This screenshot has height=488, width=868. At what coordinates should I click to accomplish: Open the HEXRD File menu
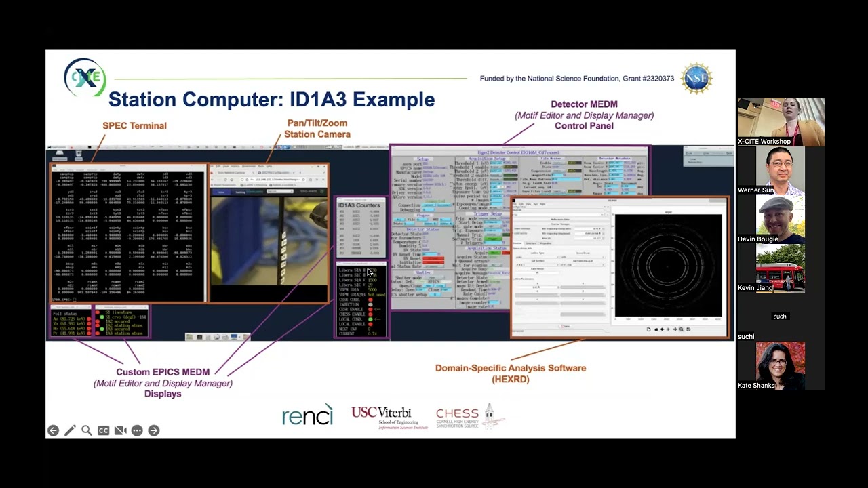(514, 204)
